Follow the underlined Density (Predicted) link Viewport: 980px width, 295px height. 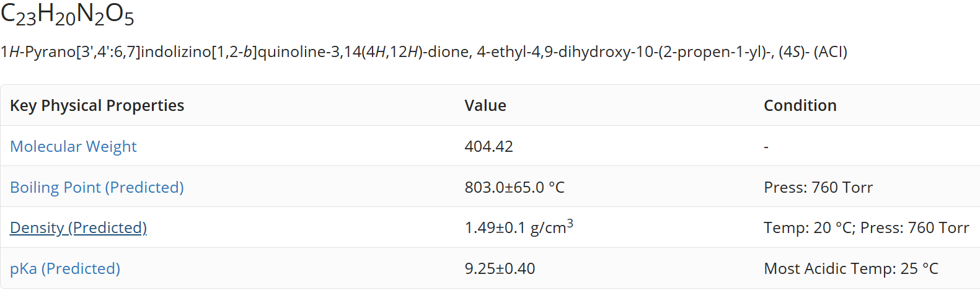click(78, 227)
